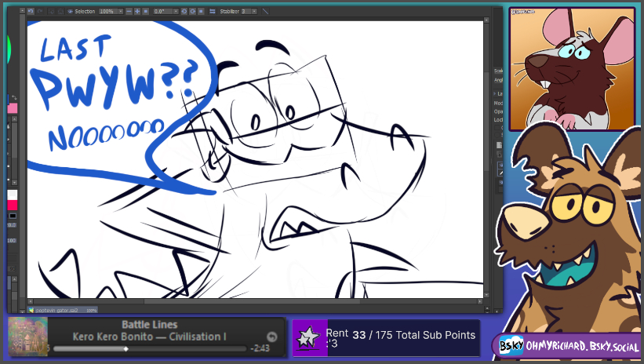Click the album art thumbnail in the music widget

click(x=28, y=337)
